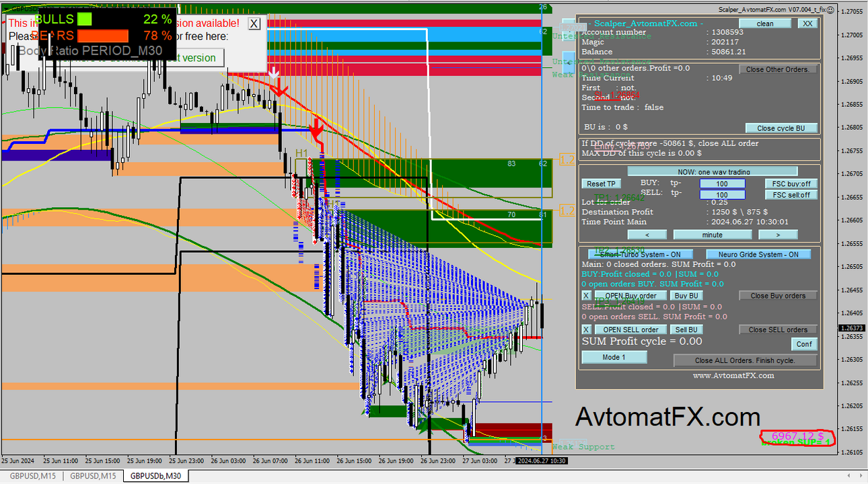This screenshot has width=868, height=484.
Task: Click the SELL tp- input field showing 100
Action: pos(722,195)
